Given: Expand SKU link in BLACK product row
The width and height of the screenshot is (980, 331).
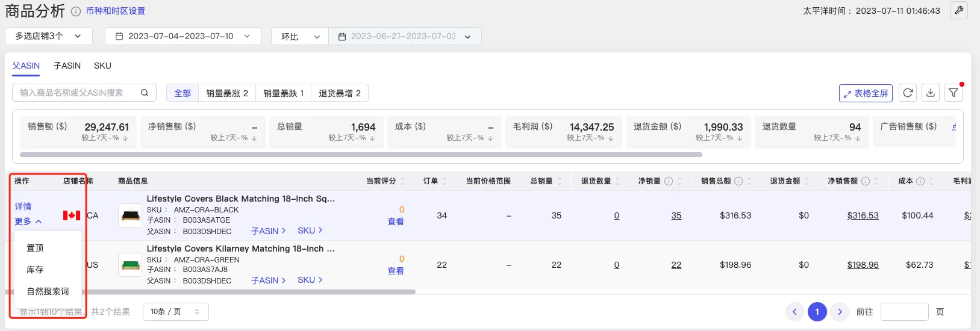Looking at the screenshot, I should coord(310,230).
